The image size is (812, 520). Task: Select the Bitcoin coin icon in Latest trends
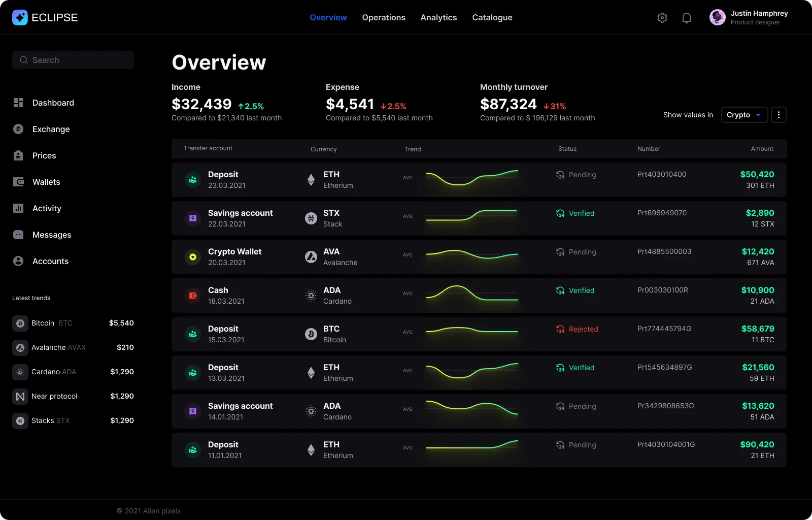coord(20,323)
